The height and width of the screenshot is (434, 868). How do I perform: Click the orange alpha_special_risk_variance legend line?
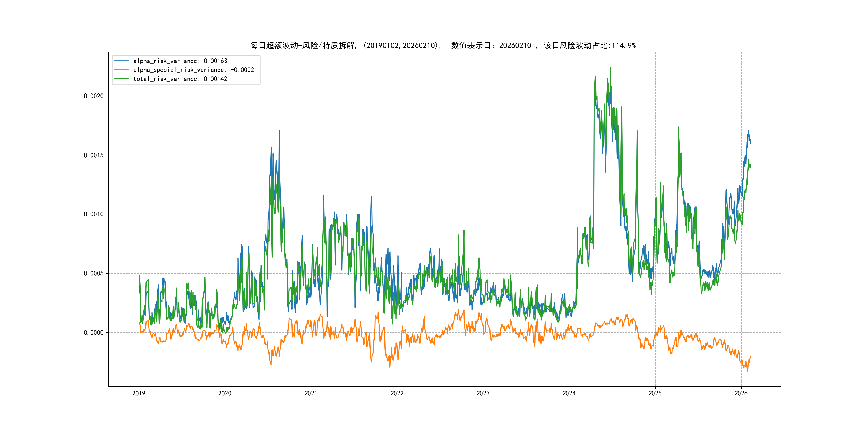[121, 70]
